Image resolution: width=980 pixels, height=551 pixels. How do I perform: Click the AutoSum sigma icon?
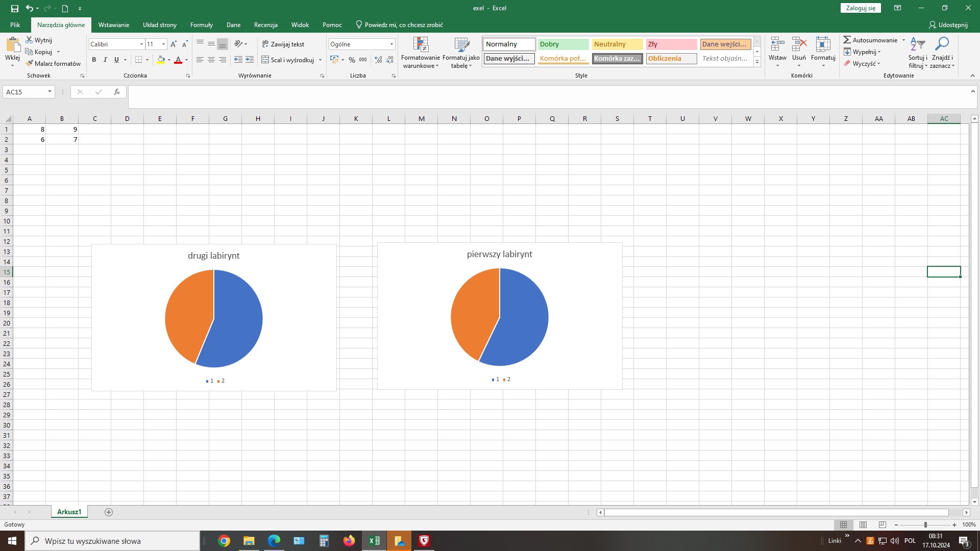coord(847,40)
